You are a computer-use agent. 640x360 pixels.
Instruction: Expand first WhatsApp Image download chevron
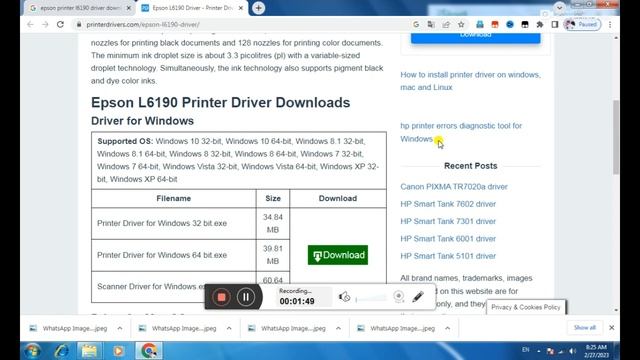[x=120, y=328]
